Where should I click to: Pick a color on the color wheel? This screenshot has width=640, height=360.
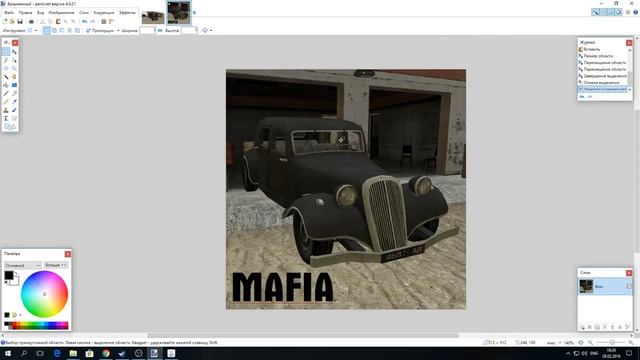point(44,294)
